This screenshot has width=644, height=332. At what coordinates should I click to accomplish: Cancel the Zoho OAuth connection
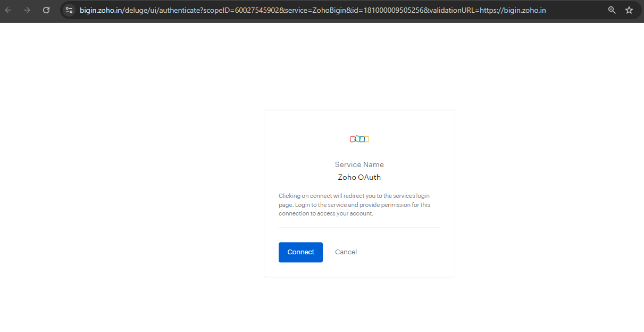tap(346, 252)
